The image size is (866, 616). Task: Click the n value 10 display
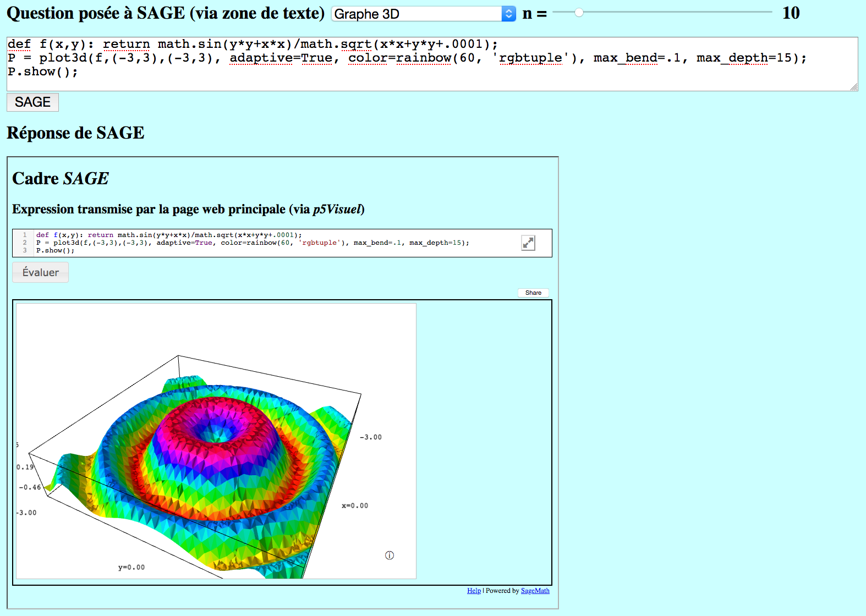[x=791, y=13]
